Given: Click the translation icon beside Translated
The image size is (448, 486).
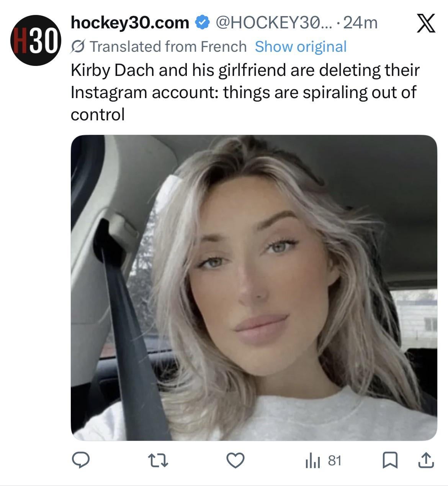Looking at the screenshot, I should 78,47.
